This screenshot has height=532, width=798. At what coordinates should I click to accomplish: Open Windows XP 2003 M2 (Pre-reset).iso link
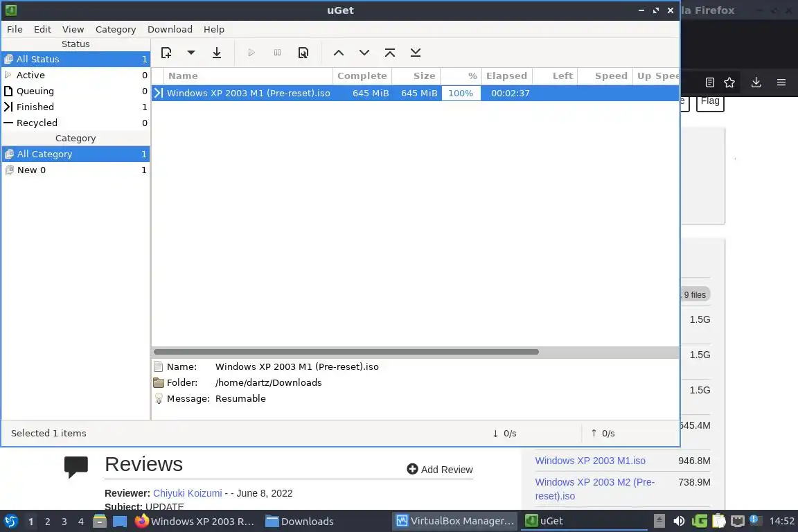[595, 489]
